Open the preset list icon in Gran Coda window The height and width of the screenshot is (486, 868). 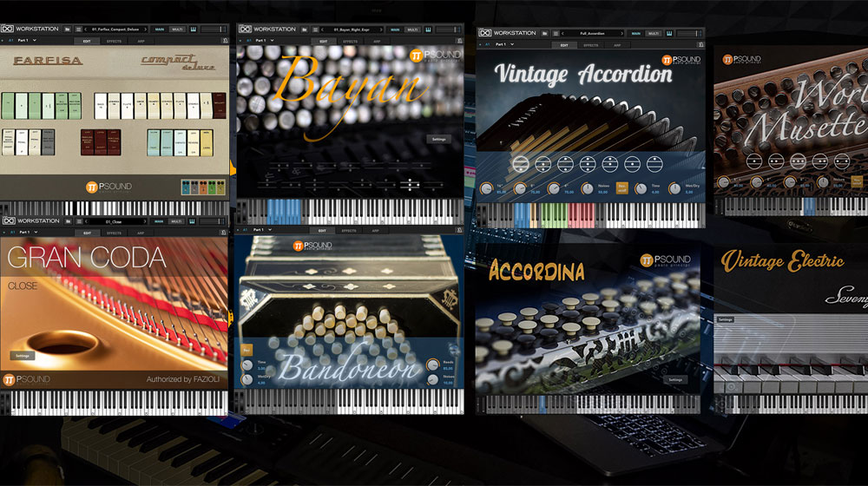[x=79, y=221]
